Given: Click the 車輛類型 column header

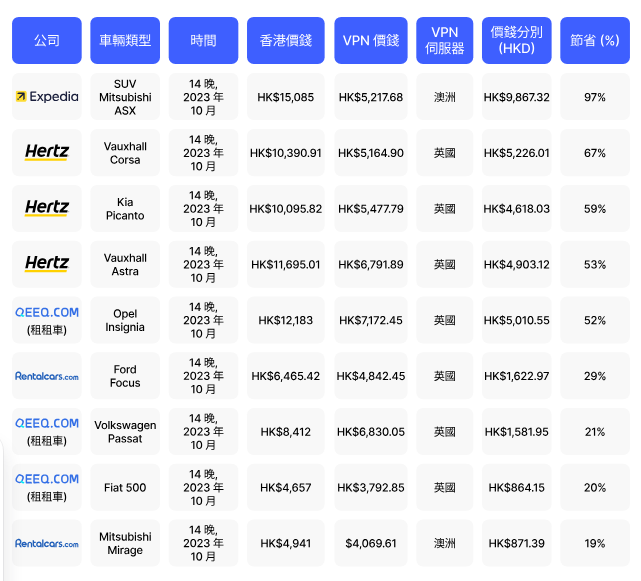Looking at the screenshot, I should [125, 41].
